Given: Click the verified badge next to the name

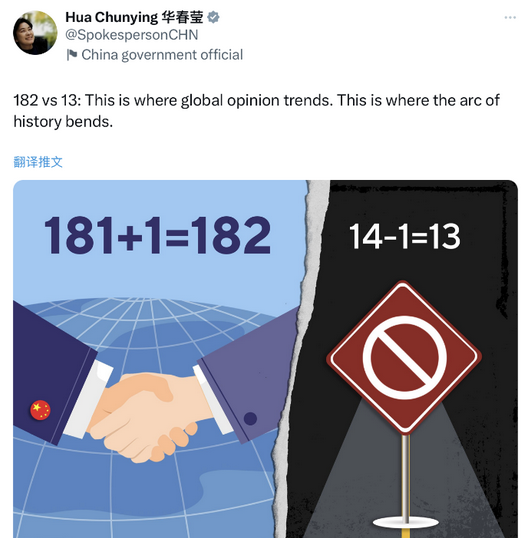Looking at the screenshot, I should (213, 17).
